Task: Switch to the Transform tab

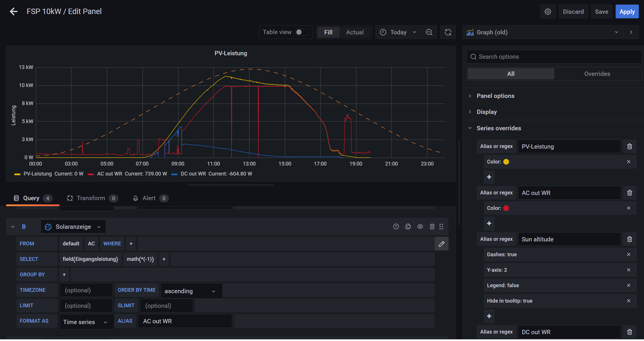Action: pyautogui.click(x=91, y=198)
